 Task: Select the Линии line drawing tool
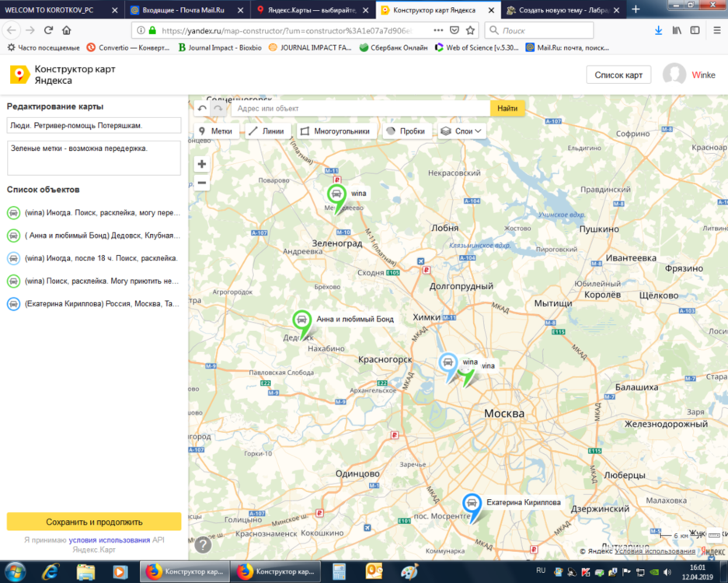click(266, 131)
